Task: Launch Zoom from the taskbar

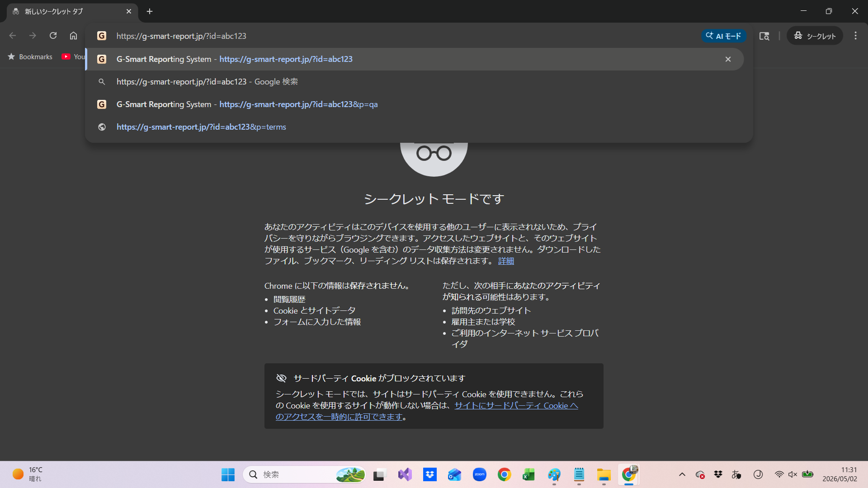Action: [479, 474]
